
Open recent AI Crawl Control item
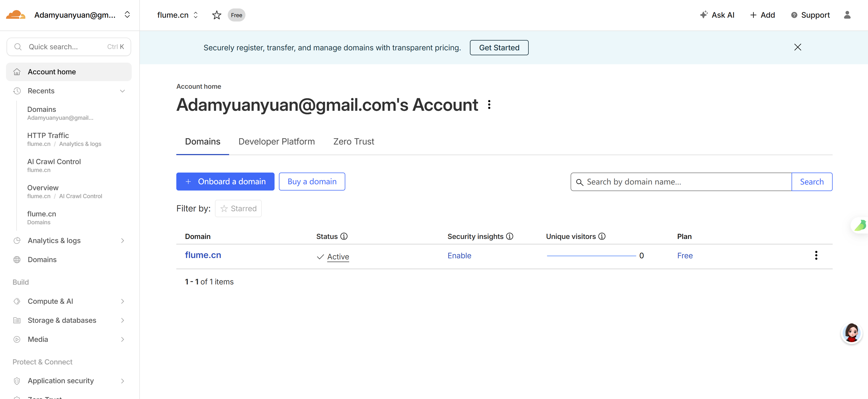[54, 165]
